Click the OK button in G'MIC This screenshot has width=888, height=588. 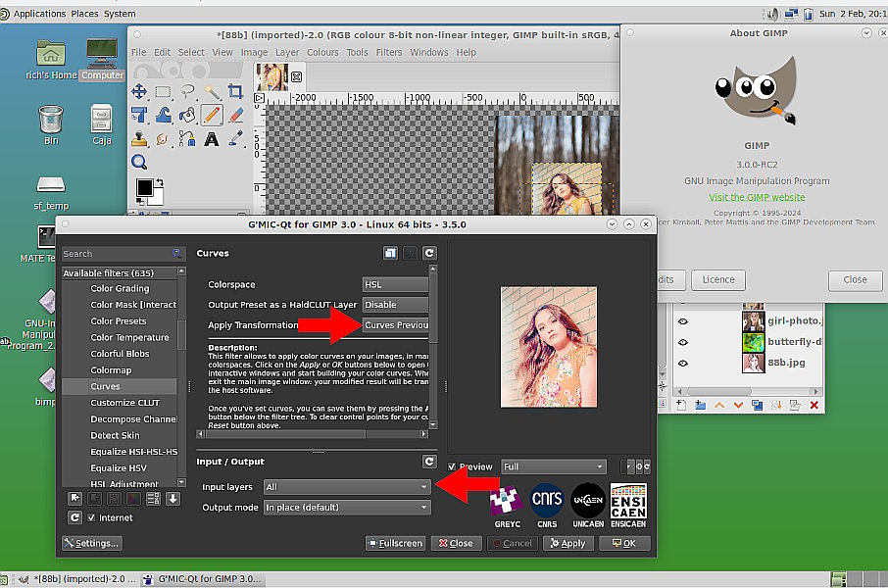(624, 543)
